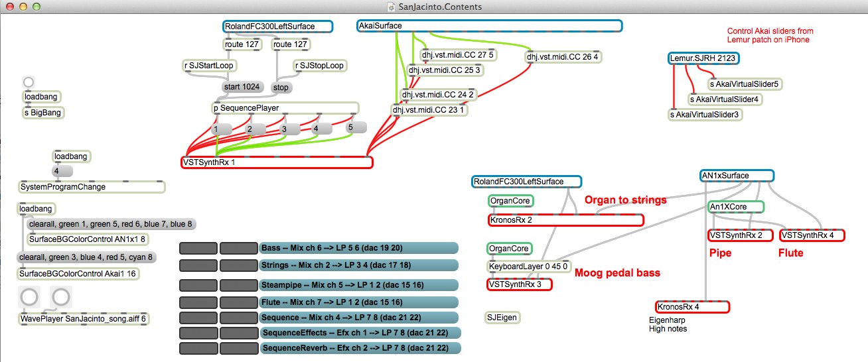The width and height of the screenshot is (868, 362).
Task: Select the 's AkaiVirtualSlider3' object
Action: point(705,115)
